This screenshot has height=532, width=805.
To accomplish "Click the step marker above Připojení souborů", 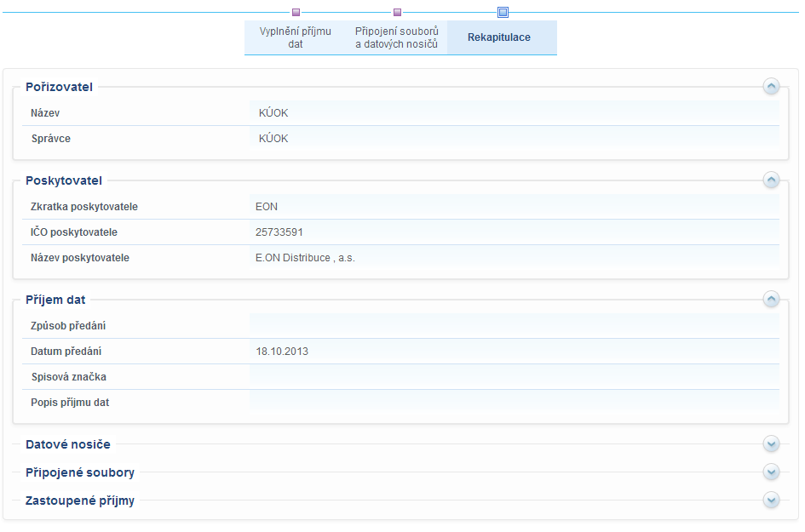I will point(397,13).
